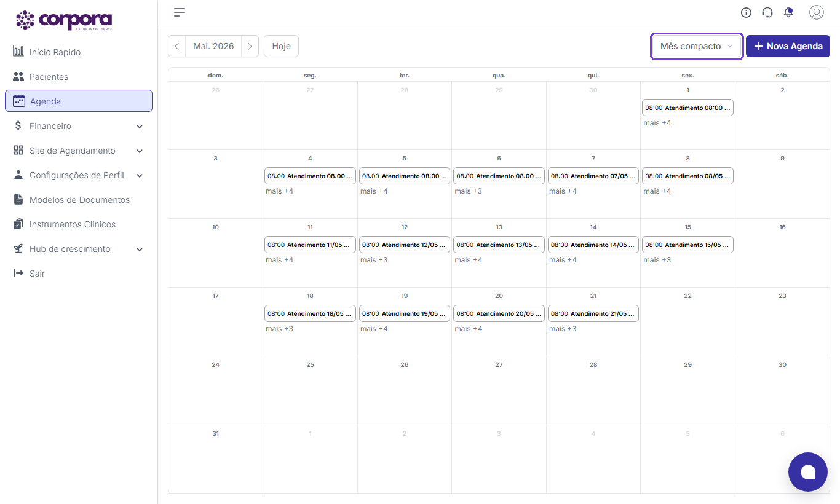Click the Configurações de Perfil person icon

18,175
